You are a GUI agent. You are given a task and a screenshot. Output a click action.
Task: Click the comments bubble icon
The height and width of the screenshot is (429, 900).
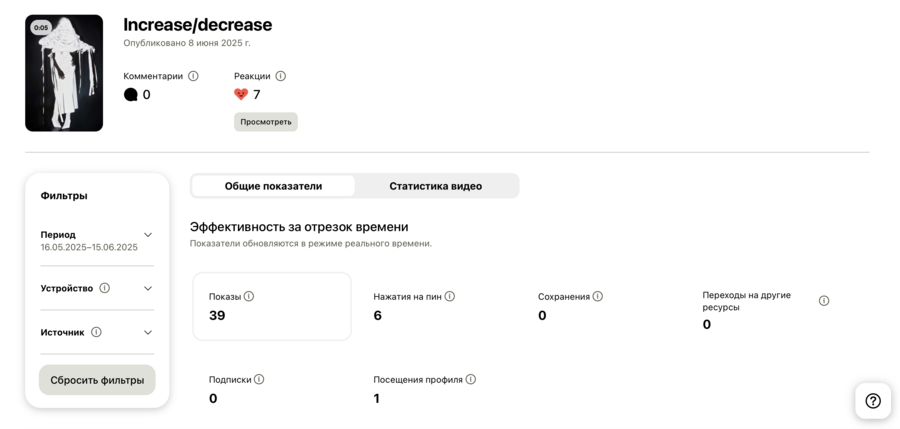130,95
